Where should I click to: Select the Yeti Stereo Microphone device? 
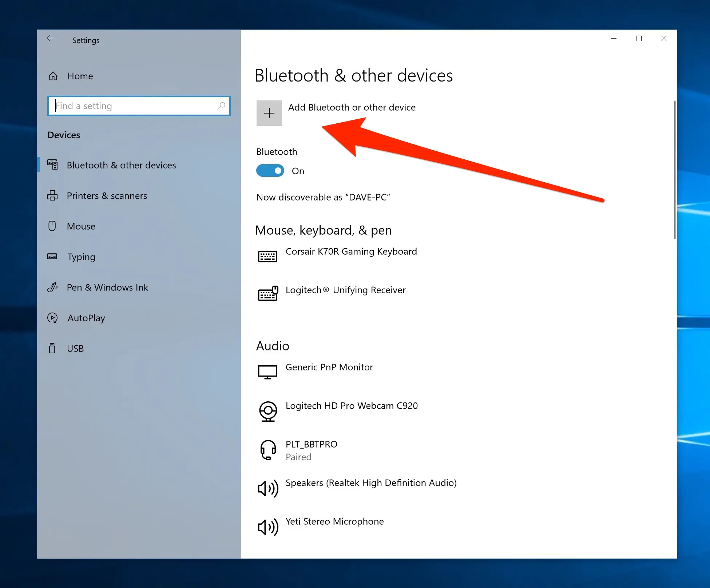click(x=334, y=521)
